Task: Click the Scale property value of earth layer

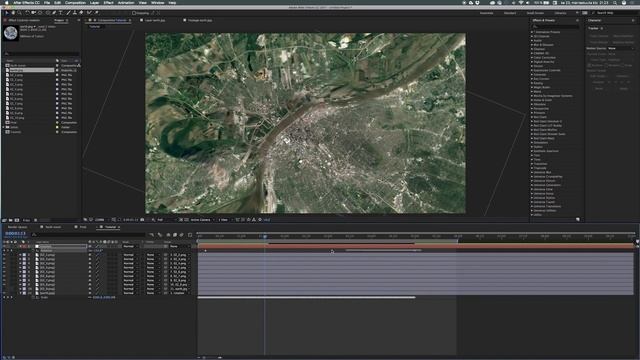Action: point(104,298)
